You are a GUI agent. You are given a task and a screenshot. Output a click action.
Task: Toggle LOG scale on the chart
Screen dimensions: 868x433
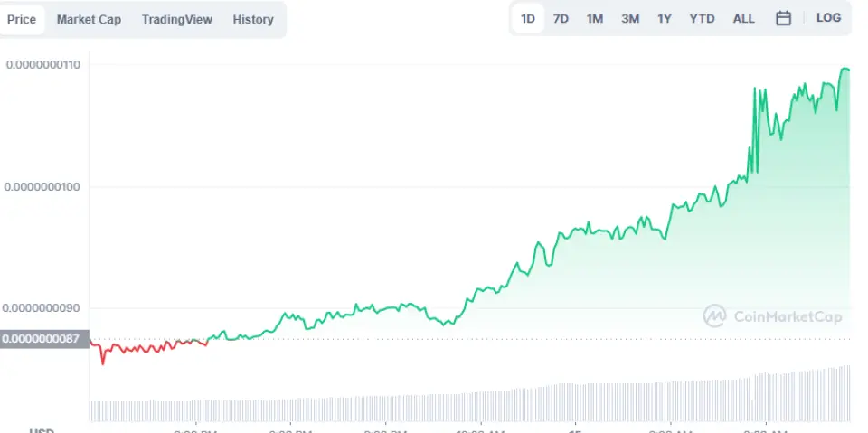828,18
